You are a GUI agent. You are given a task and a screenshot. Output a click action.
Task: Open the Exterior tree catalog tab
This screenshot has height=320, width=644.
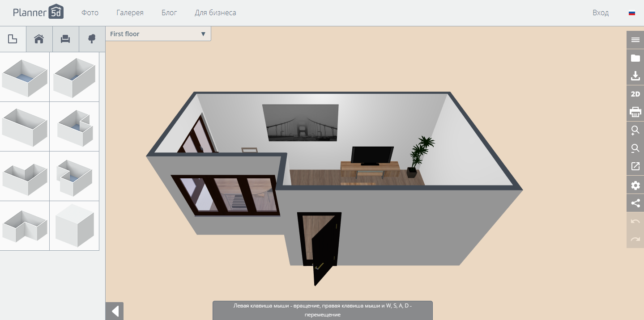(92, 39)
